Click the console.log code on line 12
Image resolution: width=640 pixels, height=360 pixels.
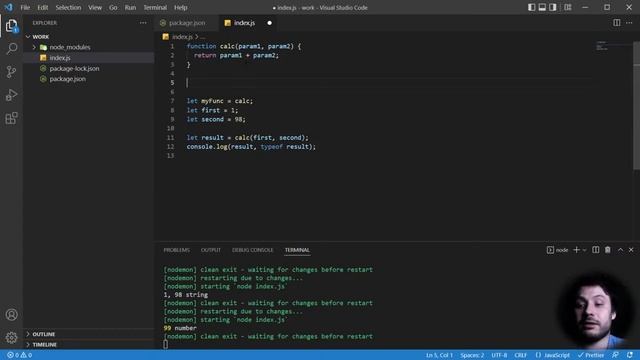point(251,147)
